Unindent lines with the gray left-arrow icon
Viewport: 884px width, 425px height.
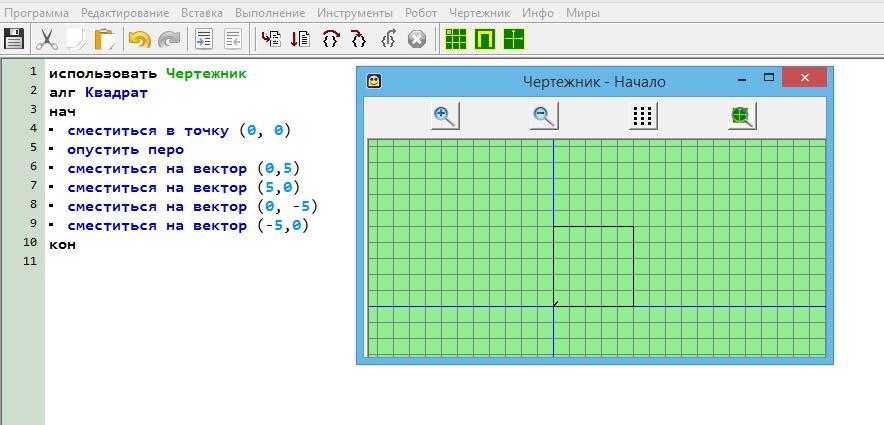[x=233, y=39]
